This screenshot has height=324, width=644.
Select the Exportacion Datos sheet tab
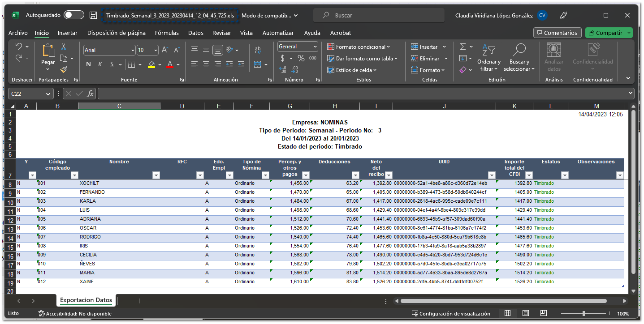click(x=86, y=300)
